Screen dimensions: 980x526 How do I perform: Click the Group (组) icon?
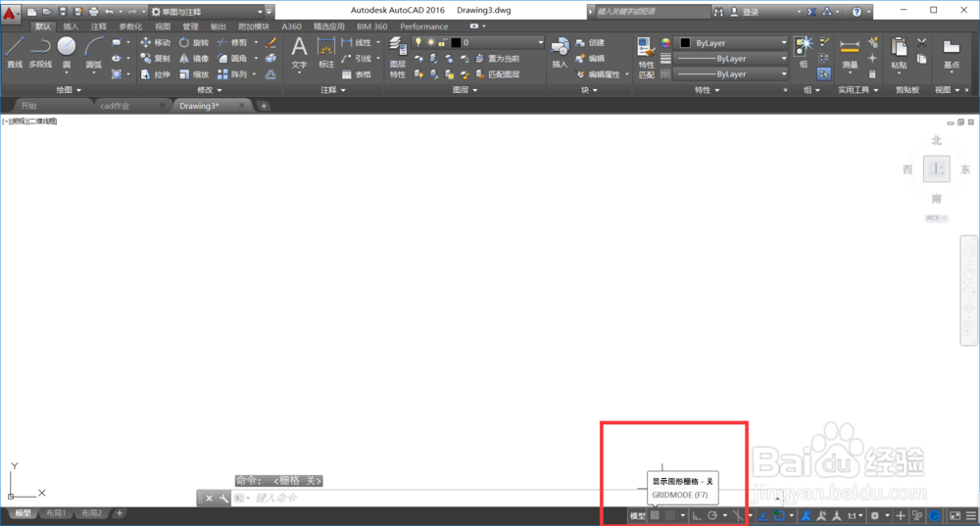point(804,53)
